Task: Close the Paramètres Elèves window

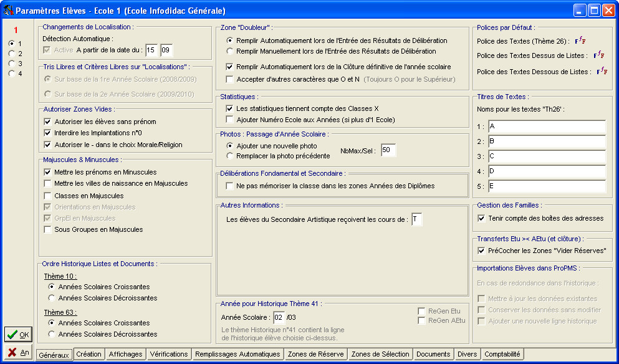Action: coord(608,10)
